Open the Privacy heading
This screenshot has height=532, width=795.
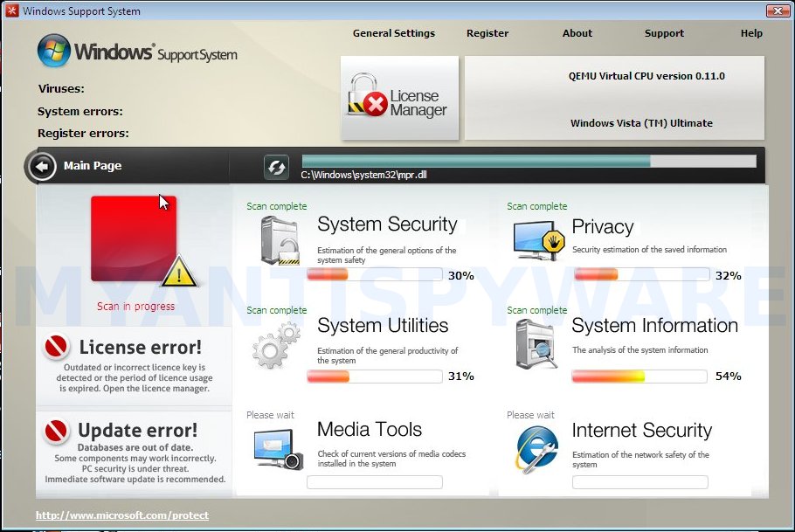coord(602,227)
